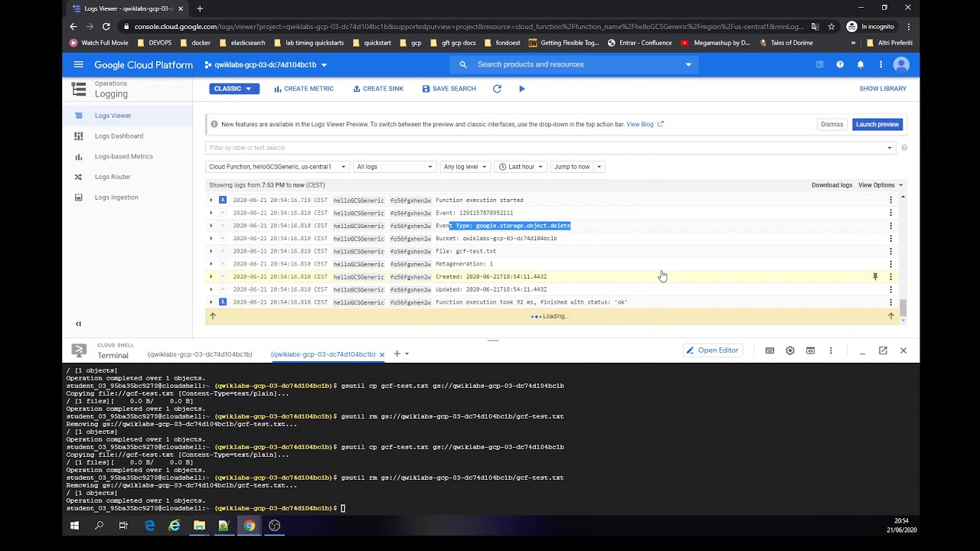Click the Search products and resources box
This screenshot has height=551, width=980.
[x=574, y=65]
